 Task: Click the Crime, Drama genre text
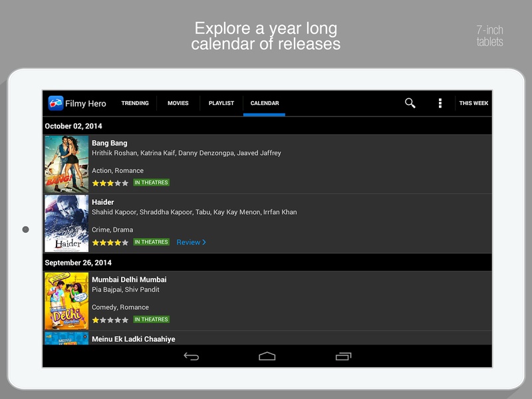click(x=112, y=229)
